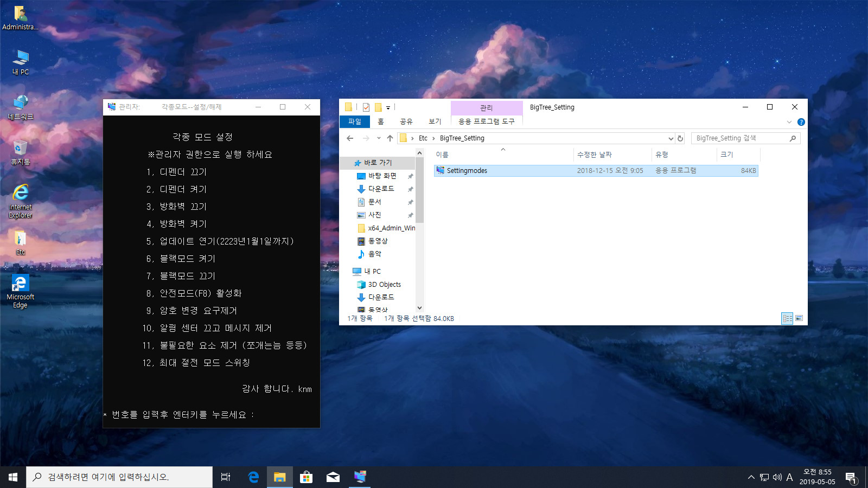Open Microsoft Store from taskbar
The width and height of the screenshot is (868, 488).
[x=306, y=477]
